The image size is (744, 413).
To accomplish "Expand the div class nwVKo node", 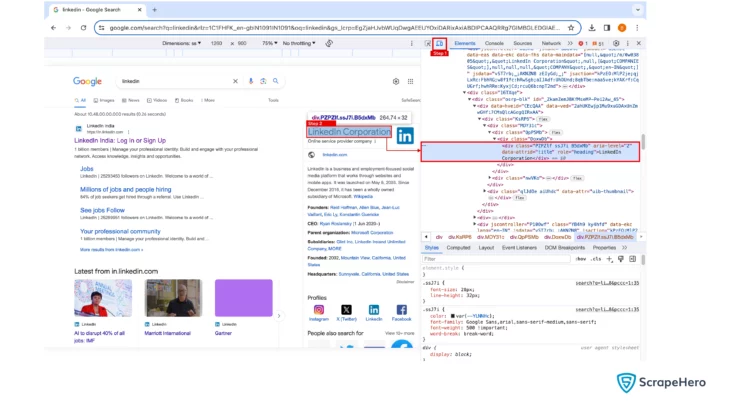I will [x=490, y=178].
